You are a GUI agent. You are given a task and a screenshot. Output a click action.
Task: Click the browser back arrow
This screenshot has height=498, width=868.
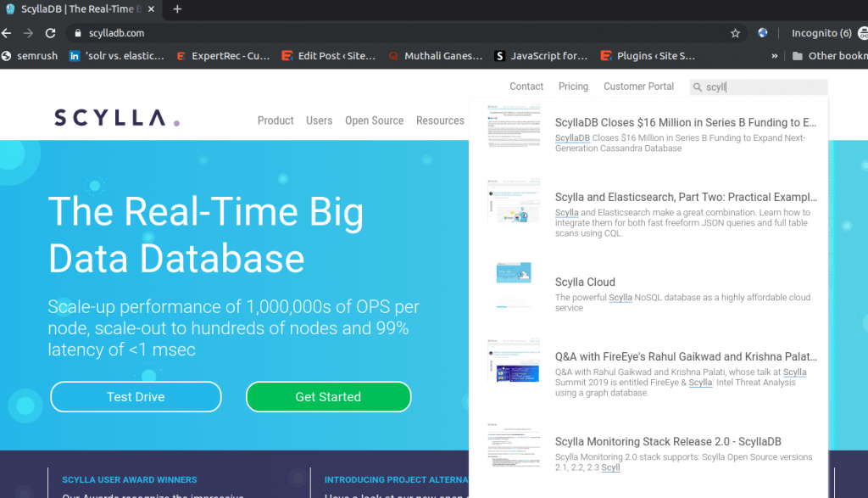tap(7, 33)
